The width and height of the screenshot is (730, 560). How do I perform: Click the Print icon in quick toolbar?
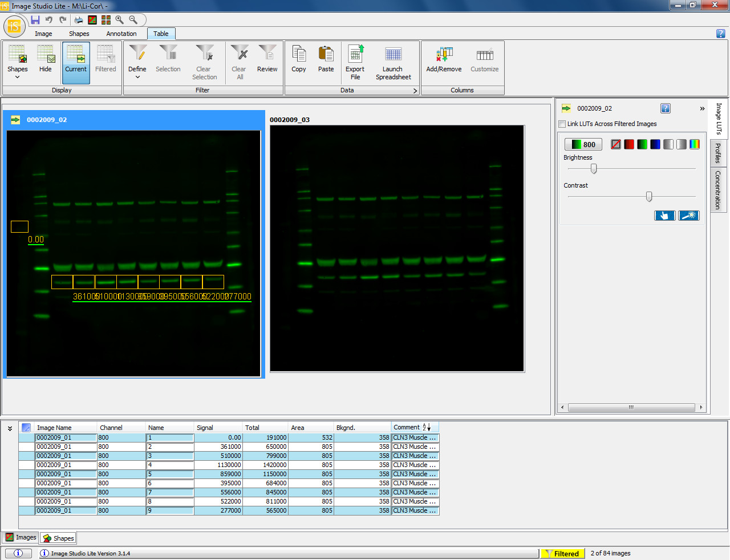pos(79,20)
